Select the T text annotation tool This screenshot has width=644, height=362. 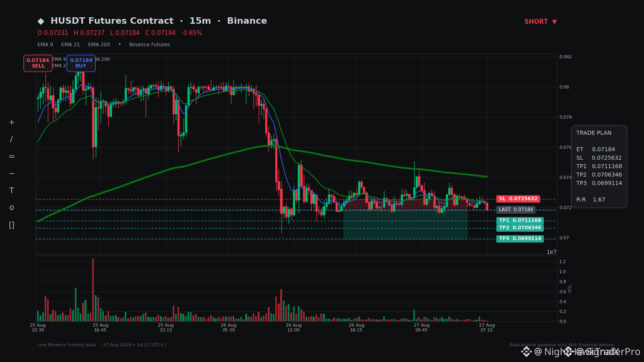12,191
